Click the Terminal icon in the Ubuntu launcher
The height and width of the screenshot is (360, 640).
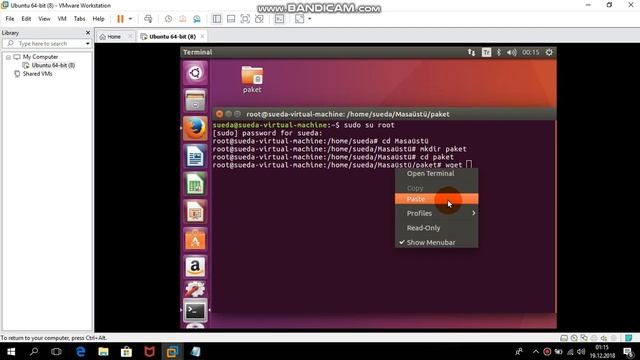(195, 311)
